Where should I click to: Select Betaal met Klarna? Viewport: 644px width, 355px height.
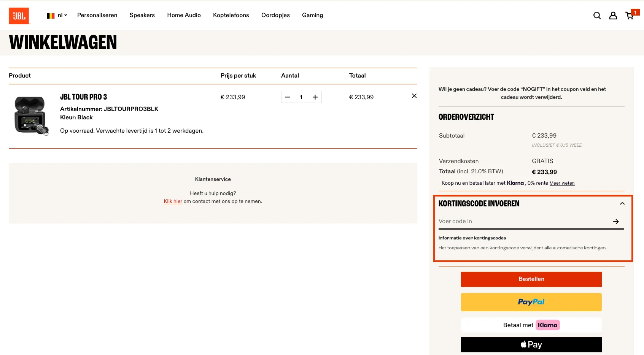531,325
